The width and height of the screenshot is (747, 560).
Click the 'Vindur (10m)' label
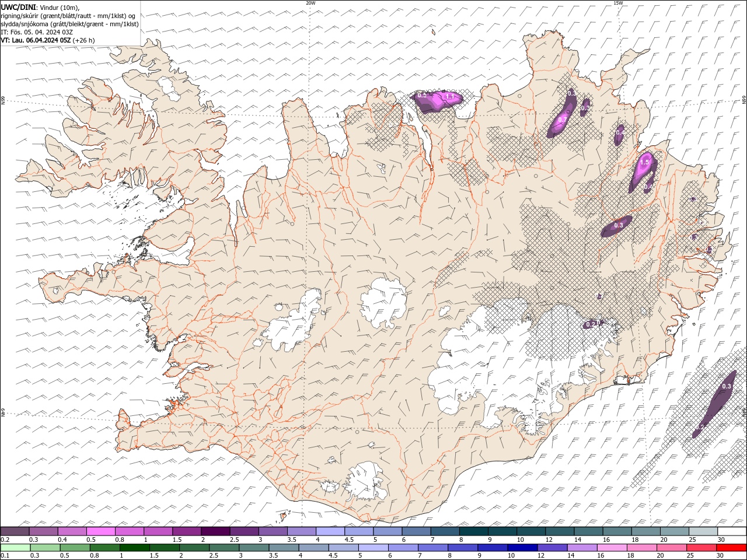59,7
